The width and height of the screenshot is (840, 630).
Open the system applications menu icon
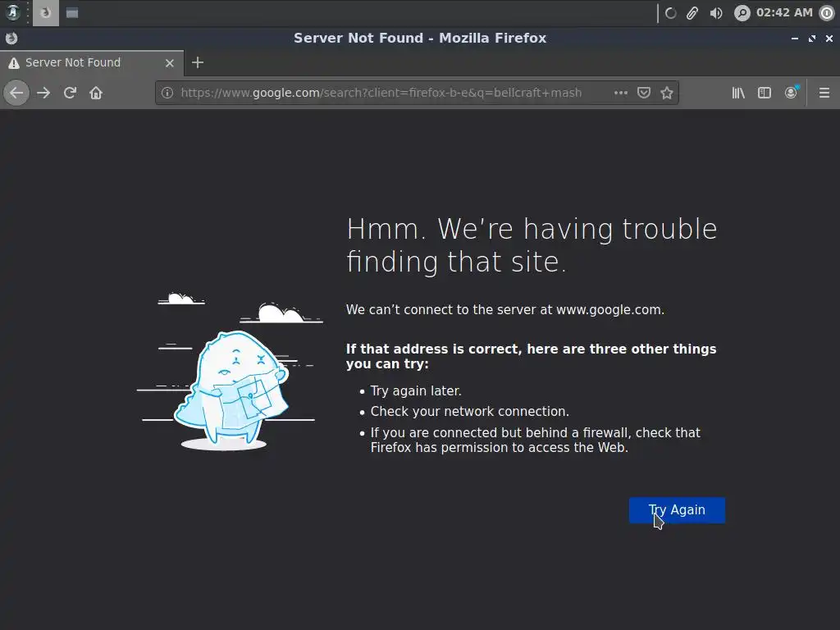(x=13, y=12)
